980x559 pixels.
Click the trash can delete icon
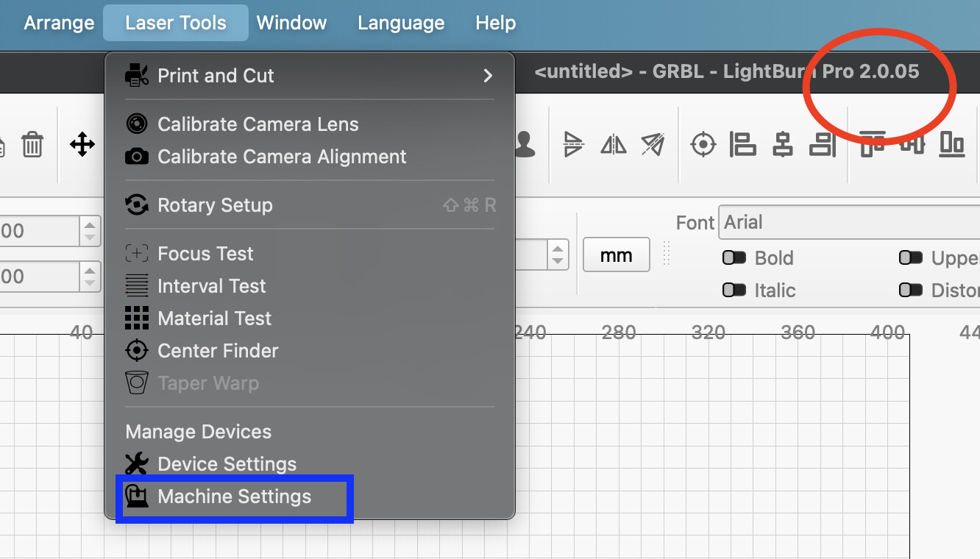point(32,144)
